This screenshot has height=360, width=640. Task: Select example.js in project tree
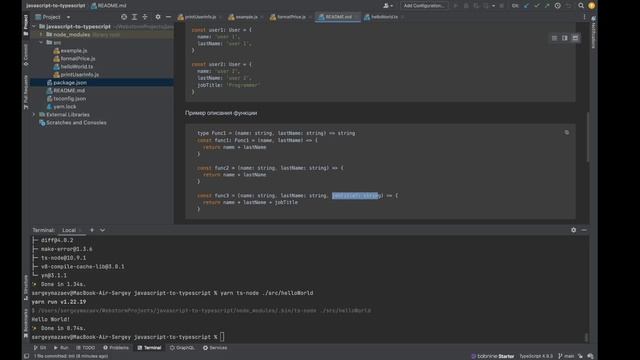tap(70, 51)
